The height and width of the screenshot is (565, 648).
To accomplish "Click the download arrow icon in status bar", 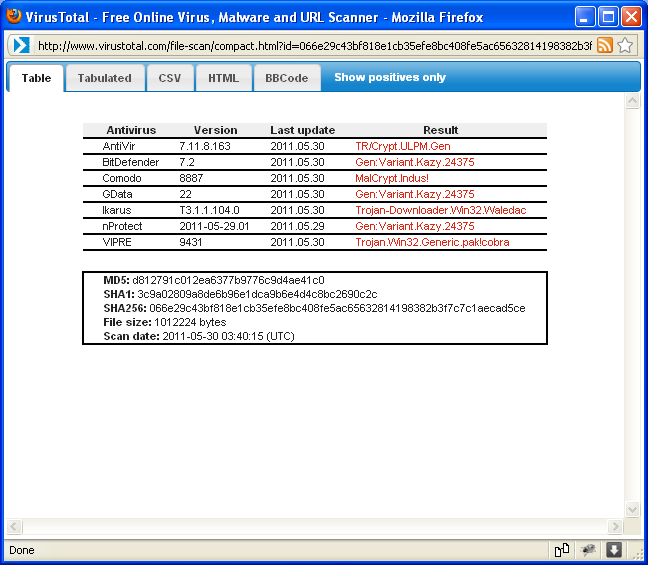I will tap(614, 550).
